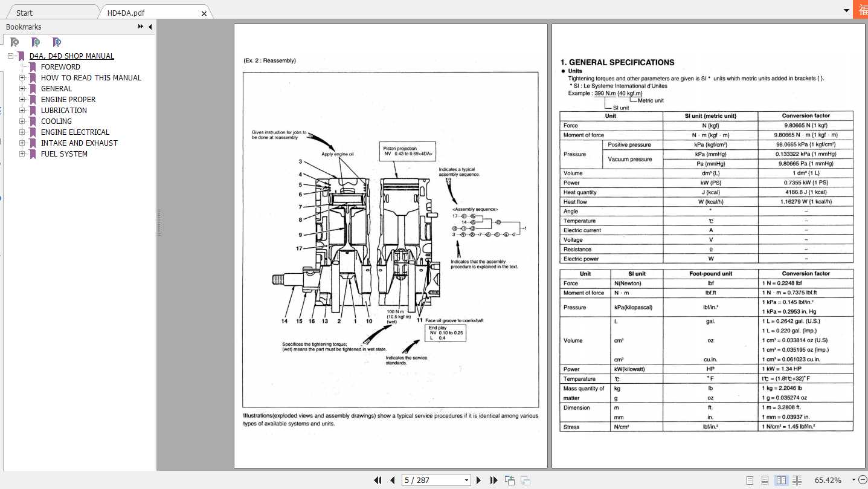The height and width of the screenshot is (489, 868).
Task: Click the previous view icon
Action: [509, 479]
